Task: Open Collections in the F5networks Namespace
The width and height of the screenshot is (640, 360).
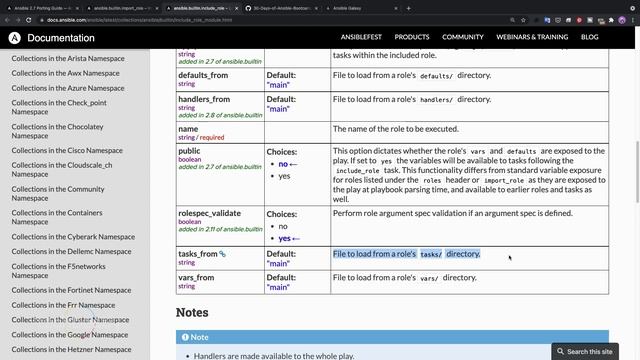Action: pyautogui.click(x=58, y=271)
